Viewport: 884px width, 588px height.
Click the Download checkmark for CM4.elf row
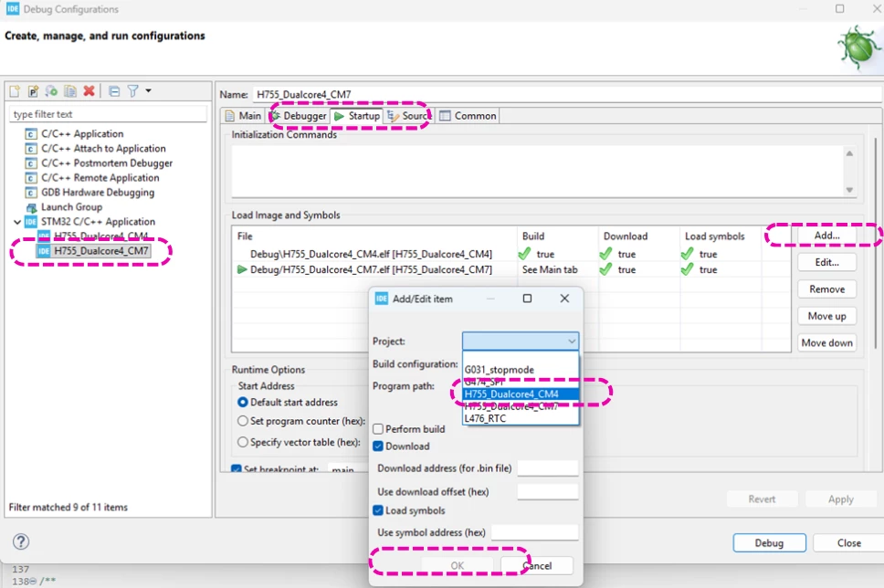click(x=605, y=254)
